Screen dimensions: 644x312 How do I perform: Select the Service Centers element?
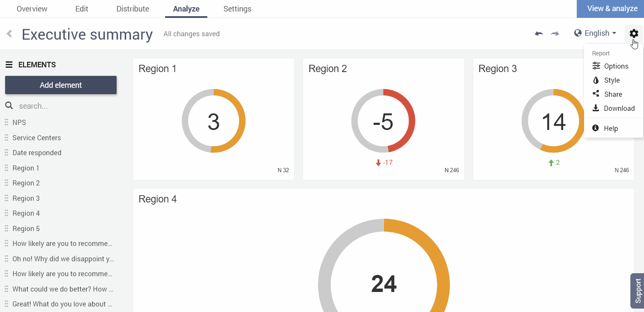[x=37, y=138]
